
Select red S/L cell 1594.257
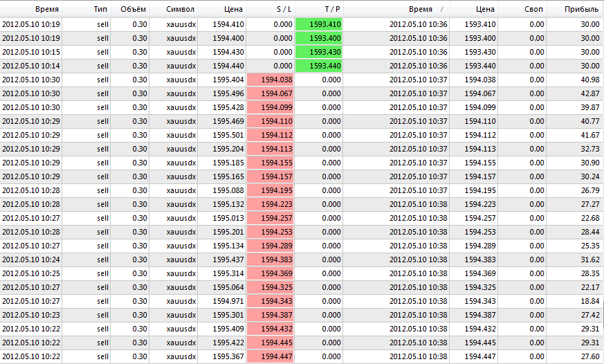point(270,218)
